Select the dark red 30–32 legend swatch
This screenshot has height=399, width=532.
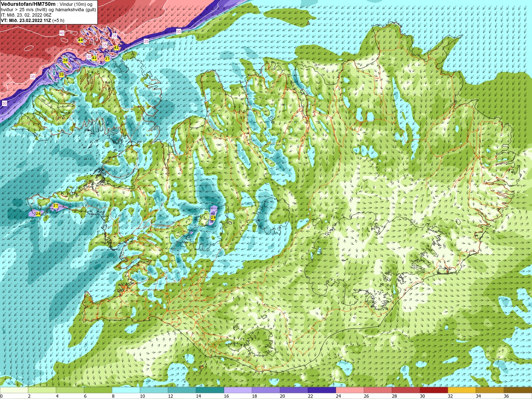[434, 390]
